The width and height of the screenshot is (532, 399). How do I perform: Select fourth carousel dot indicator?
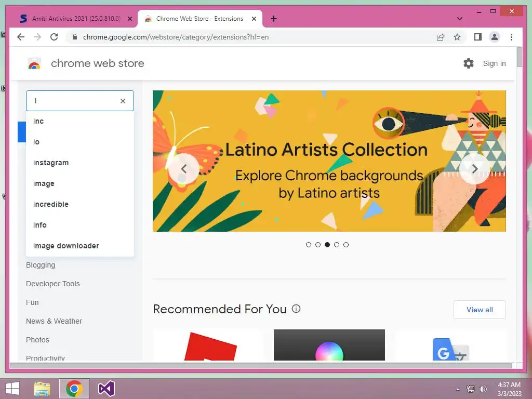(x=337, y=245)
